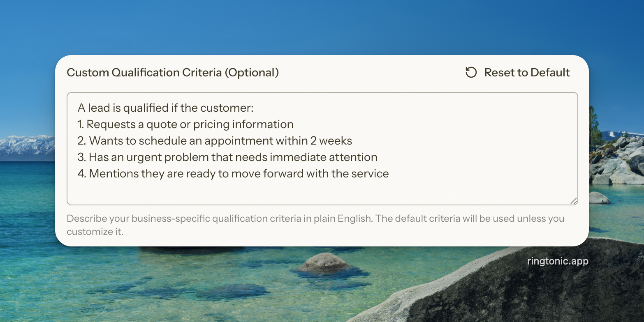Click the "Wants to schedule an appointment" line
644x322 pixels.
pos(215,141)
